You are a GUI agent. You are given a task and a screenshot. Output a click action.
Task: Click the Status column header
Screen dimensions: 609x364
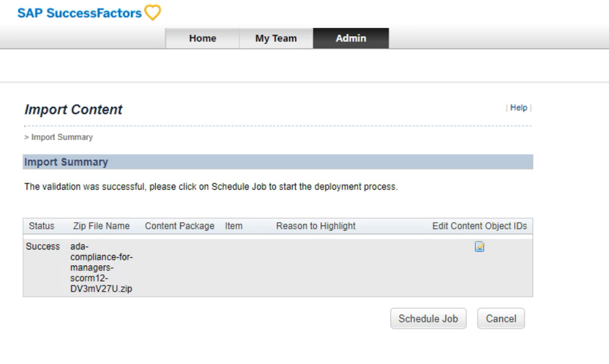click(x=41, y=226)
